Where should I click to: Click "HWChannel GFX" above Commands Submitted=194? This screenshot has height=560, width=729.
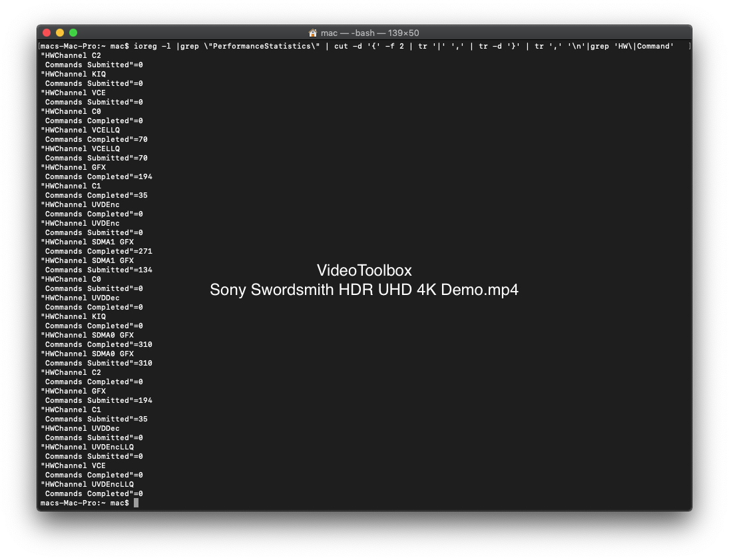tap(73, 391)
